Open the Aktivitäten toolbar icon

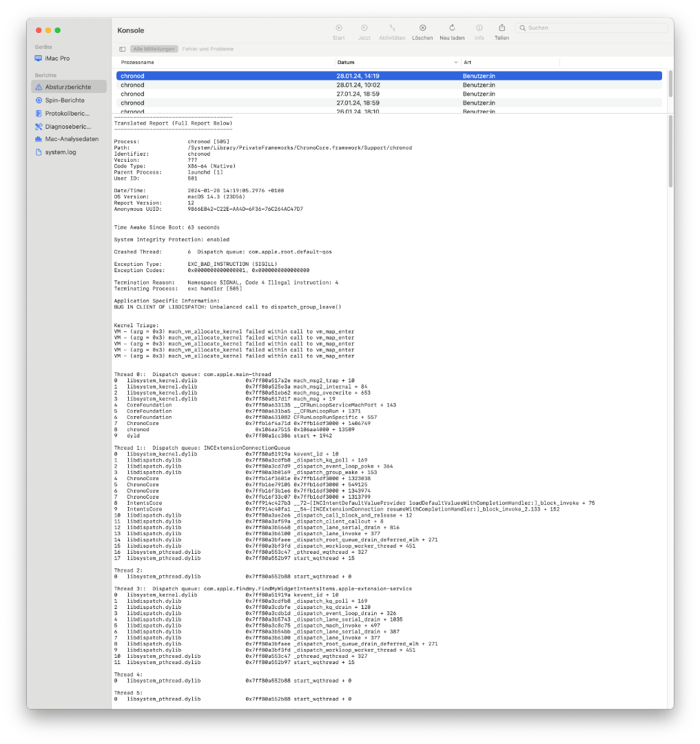(392, 28)
